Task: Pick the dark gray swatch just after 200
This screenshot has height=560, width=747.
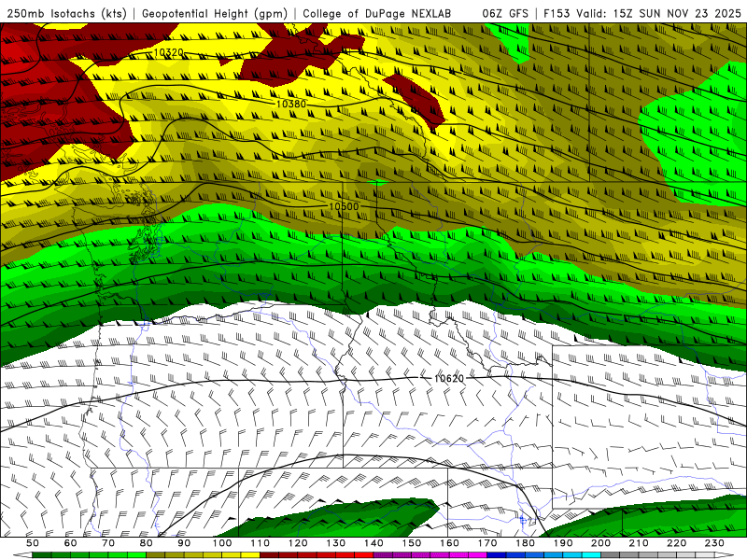Action: 611,555
